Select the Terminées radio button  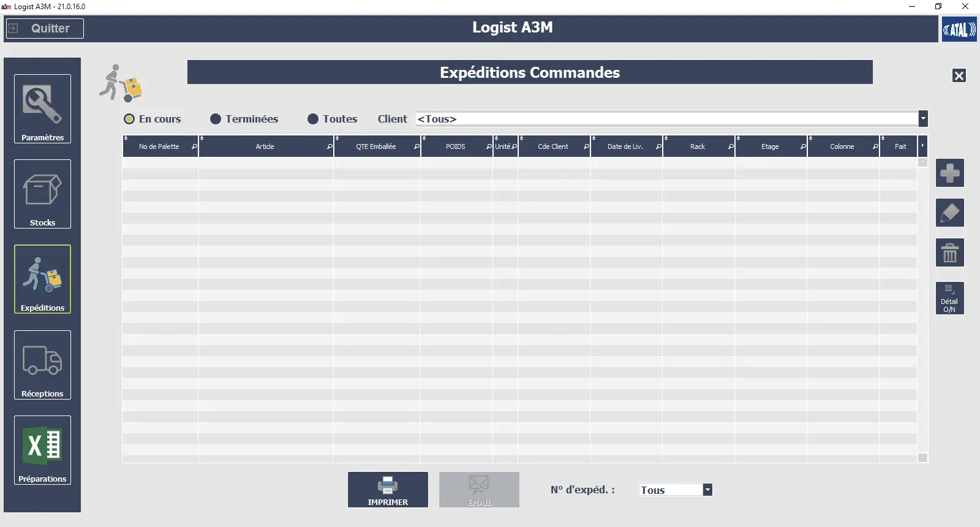[216, 119]
